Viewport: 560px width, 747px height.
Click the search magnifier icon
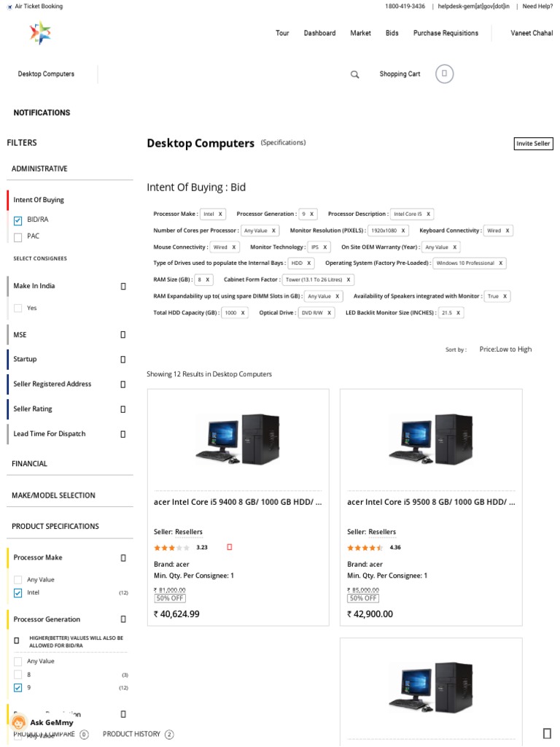pos(355,74)
